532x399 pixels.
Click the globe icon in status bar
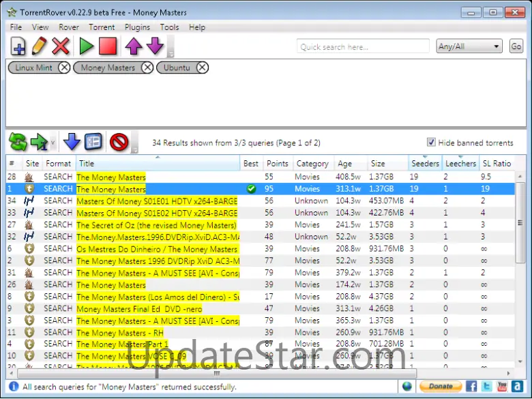coord(407,386)
